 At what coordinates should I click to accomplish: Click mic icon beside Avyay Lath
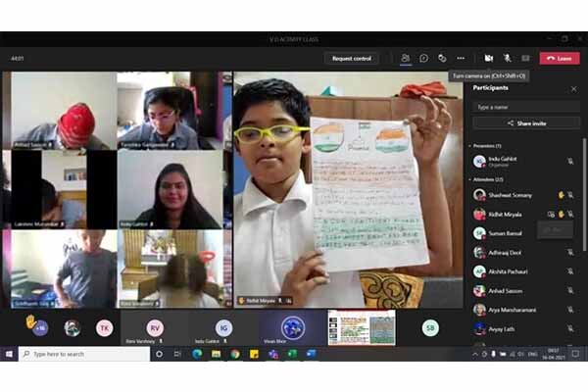(570, 328)
